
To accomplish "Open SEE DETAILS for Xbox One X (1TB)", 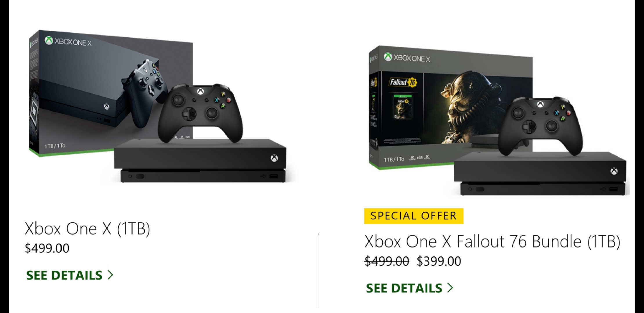I will click(69, 275).
